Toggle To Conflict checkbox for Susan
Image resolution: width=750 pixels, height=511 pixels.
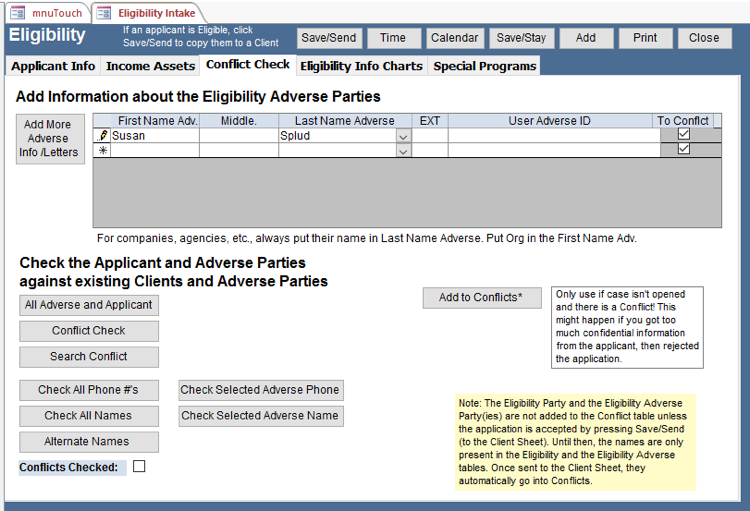pyautogui.click(x=683, y=135)
